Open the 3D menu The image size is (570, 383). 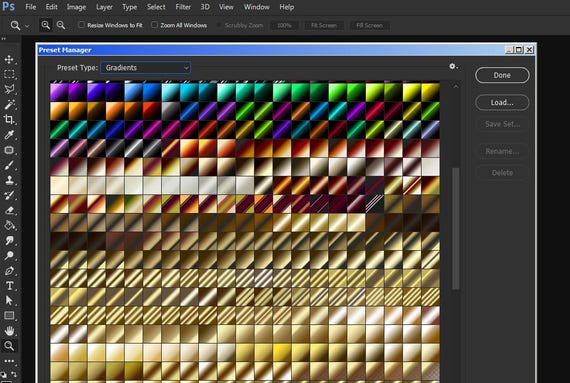(x=205, y=7)
